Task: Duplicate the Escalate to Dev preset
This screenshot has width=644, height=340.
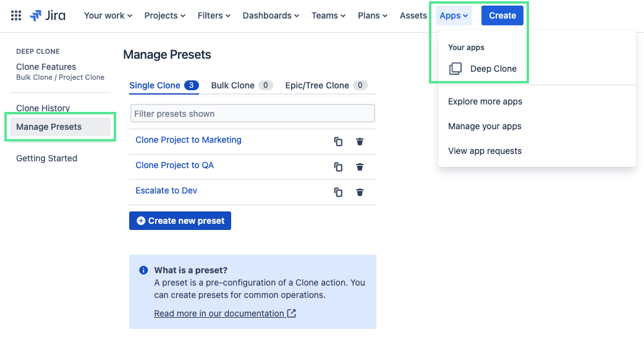Action: pyautogui.click(x=338, y=192)
